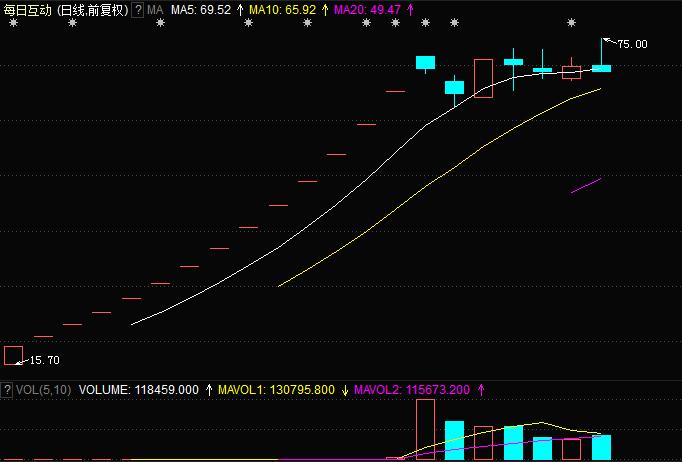Select the first hollow red candle at 15.70
This screenshot has width=682, height=462.
[13, 355]
